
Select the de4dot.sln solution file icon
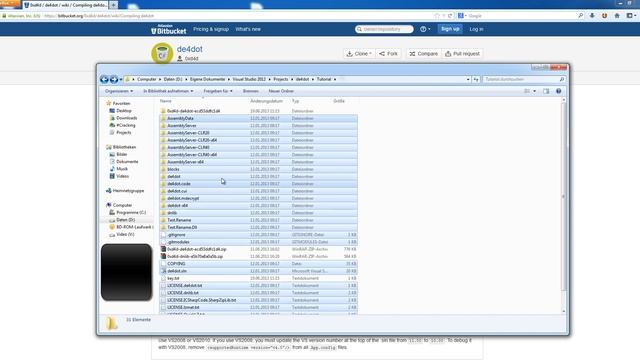pos(163,271)
